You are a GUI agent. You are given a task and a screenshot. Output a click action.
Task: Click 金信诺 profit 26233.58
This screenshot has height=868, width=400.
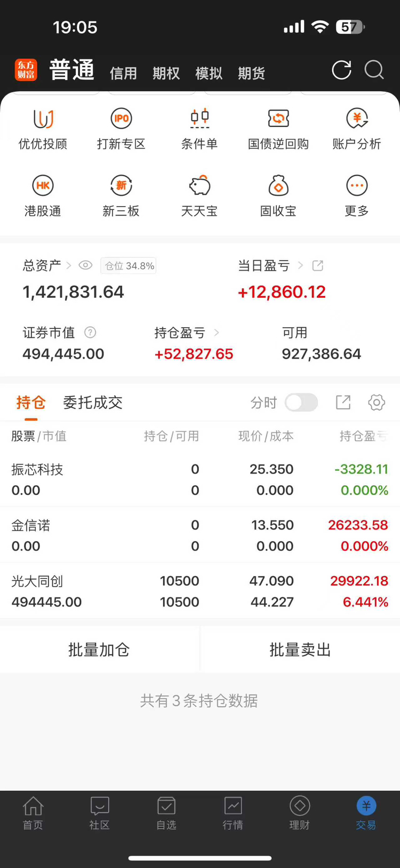pyautogui.click(x=358, y=525)
